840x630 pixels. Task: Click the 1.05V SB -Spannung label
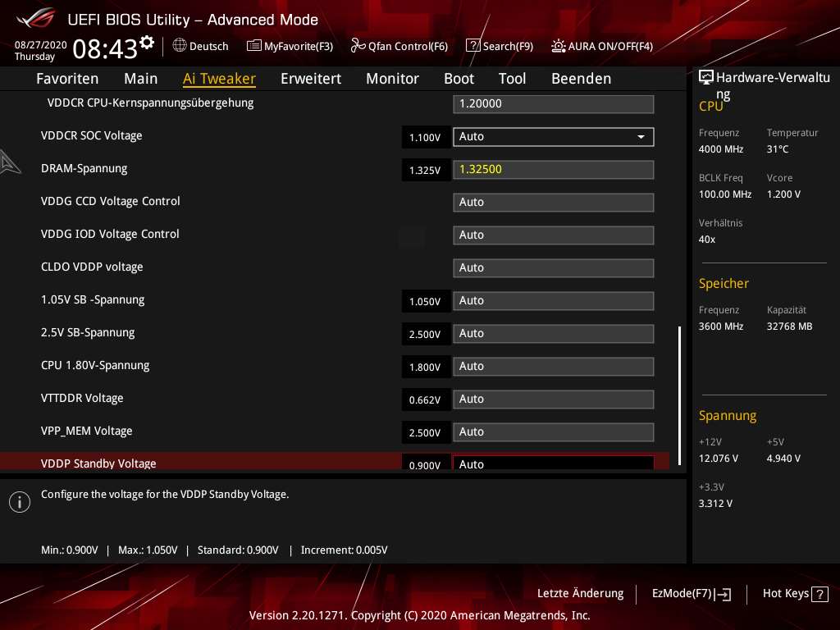pos(93,300)
